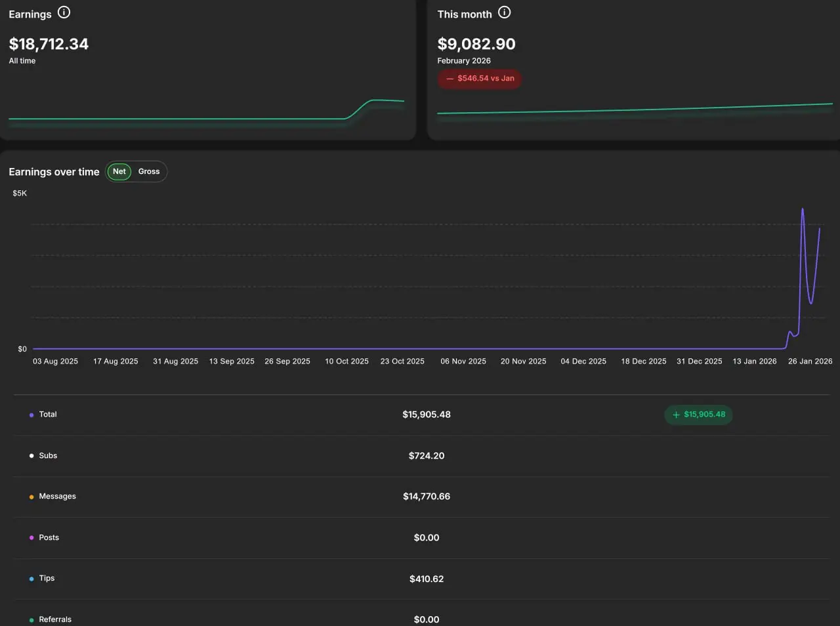Select the Messages row amount $14,770.66
Image resolution: width=840 pixels, height=626 pixels.
(x=427, y=497)
